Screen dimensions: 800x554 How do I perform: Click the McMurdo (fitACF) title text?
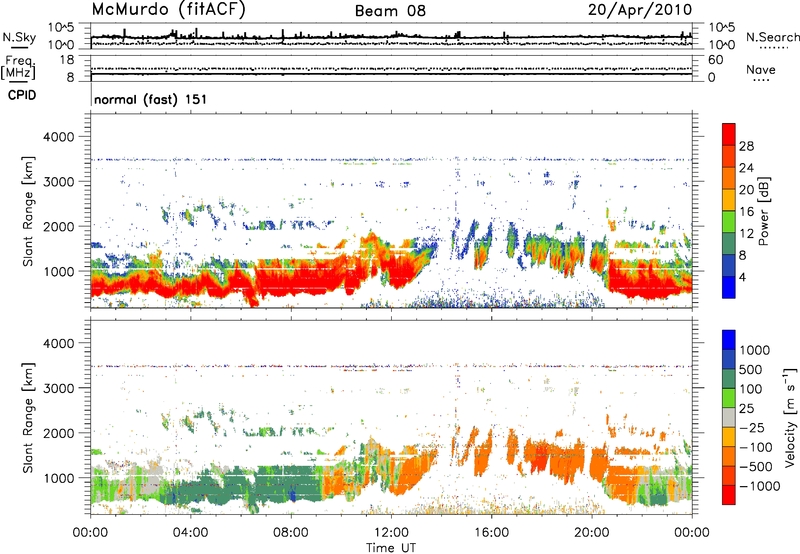(168, 10)
